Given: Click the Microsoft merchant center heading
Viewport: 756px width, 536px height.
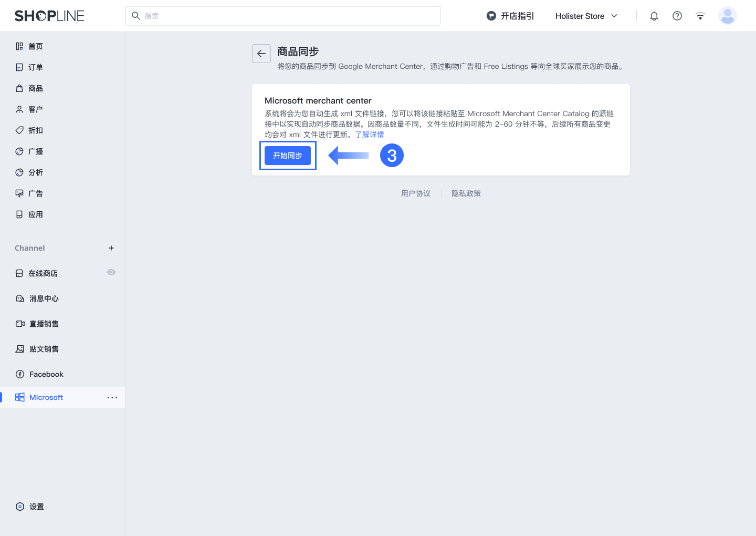Looking at the screenshot, I should tap(318, 100).
